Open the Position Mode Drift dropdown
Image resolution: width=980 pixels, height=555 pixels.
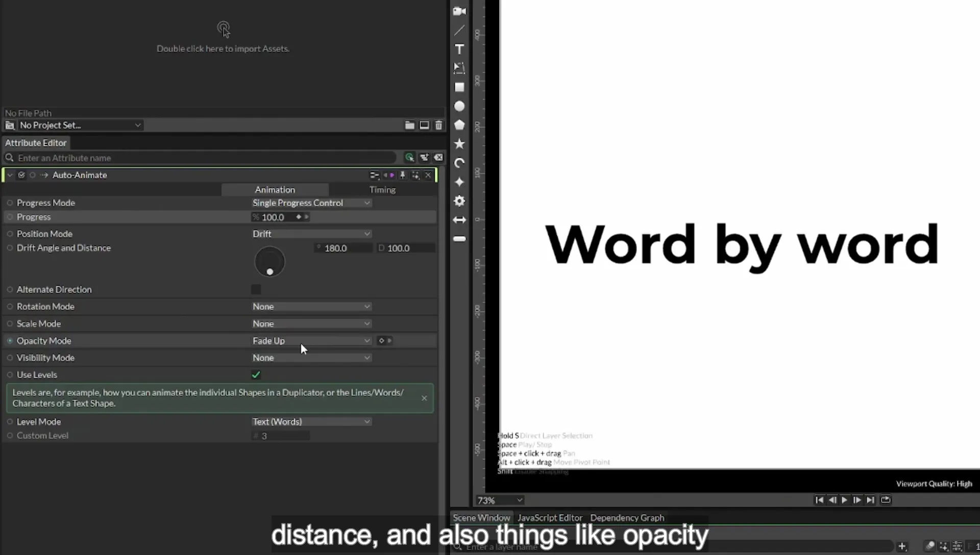tap(311, 234)
